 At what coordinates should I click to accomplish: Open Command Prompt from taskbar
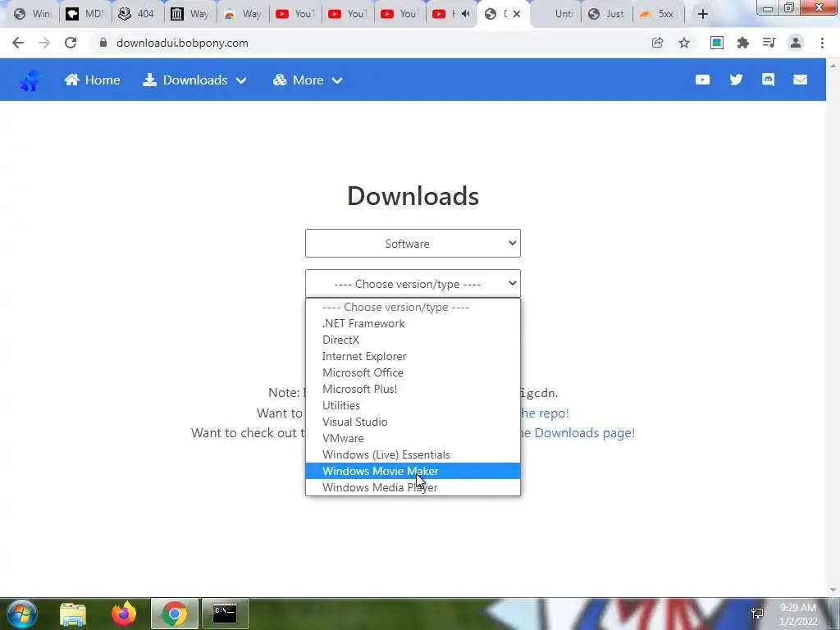pyautogui.click(x=225, y=614)
